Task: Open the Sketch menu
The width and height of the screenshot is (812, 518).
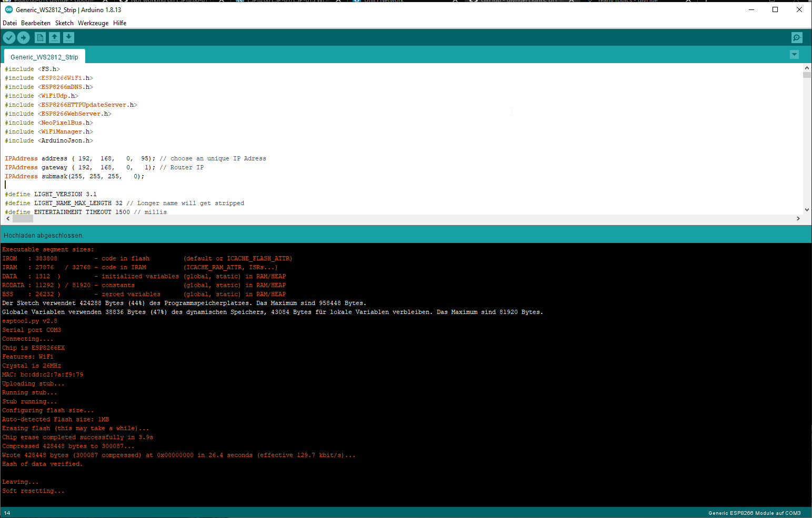Action: [x=64, y=23]
